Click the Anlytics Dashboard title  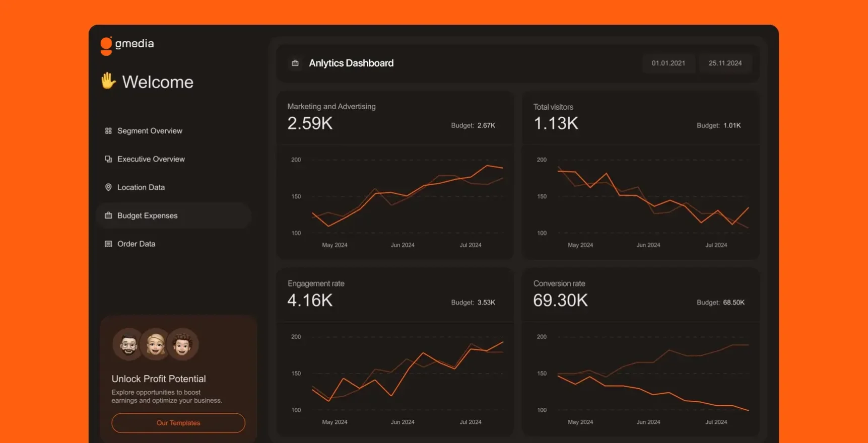pos(351,63)
